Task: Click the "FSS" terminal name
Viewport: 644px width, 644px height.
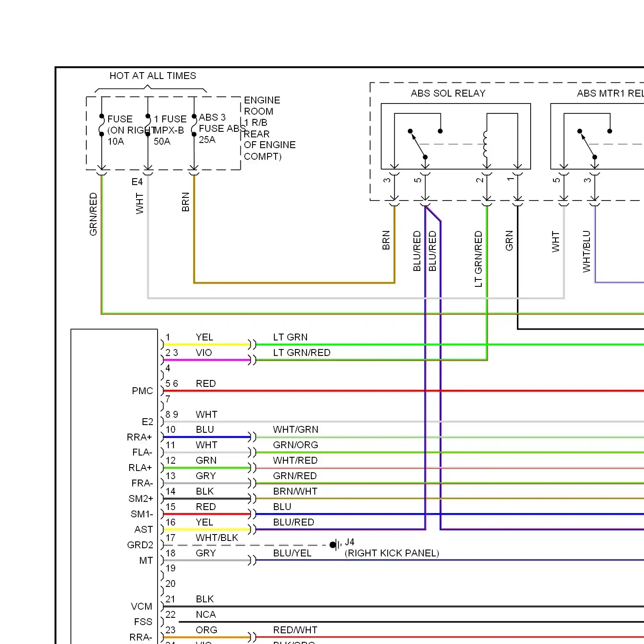Action: point(143,622)
